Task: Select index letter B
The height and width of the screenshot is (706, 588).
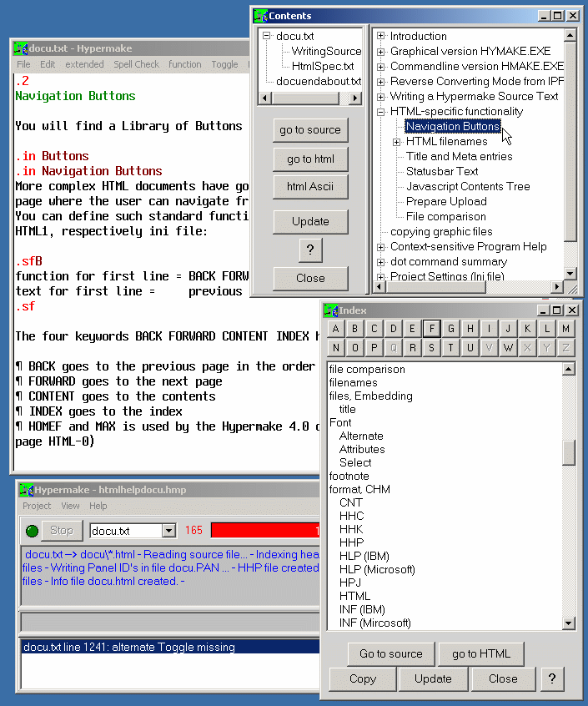Action: pyautogui.click(x=355, y=329)
